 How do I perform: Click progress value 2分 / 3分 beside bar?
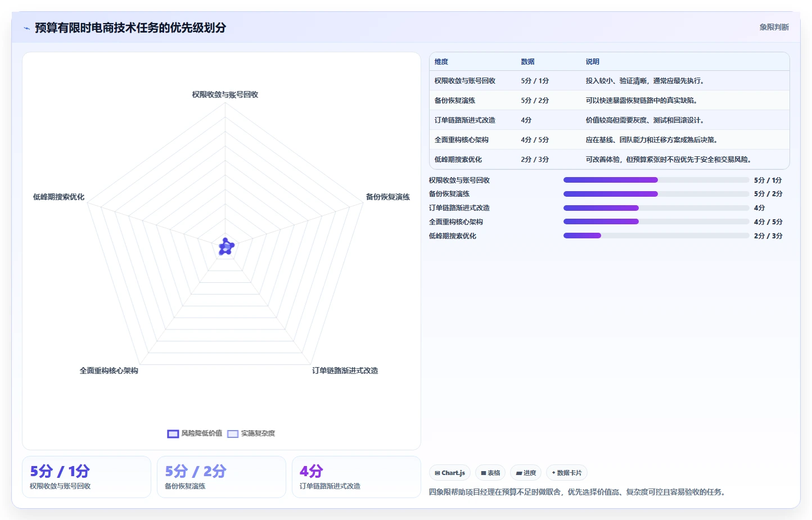pyautogui.click(x=768, y=236)
